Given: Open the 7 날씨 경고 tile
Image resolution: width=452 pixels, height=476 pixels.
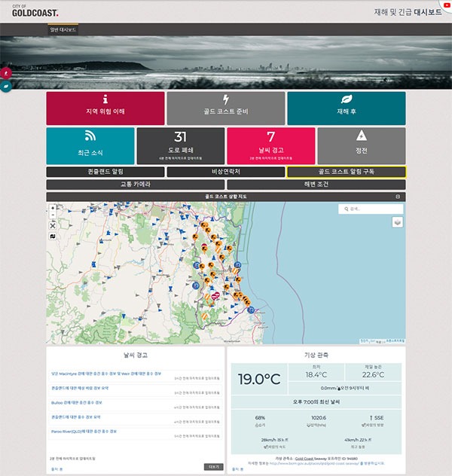Looking at the screenshot, I should pyautogui.click(x=271, y=145).
